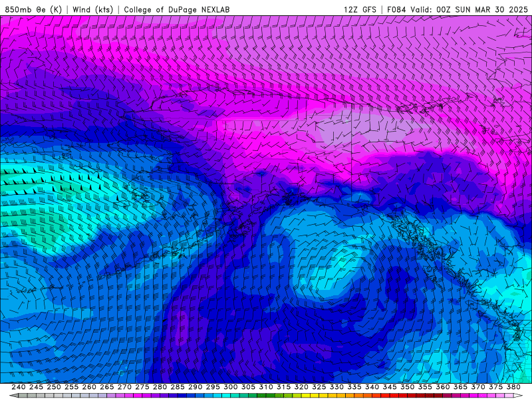Click the 300 value on the color scale
The height and width of the screenshot is (399, 532).
point(230,387)
